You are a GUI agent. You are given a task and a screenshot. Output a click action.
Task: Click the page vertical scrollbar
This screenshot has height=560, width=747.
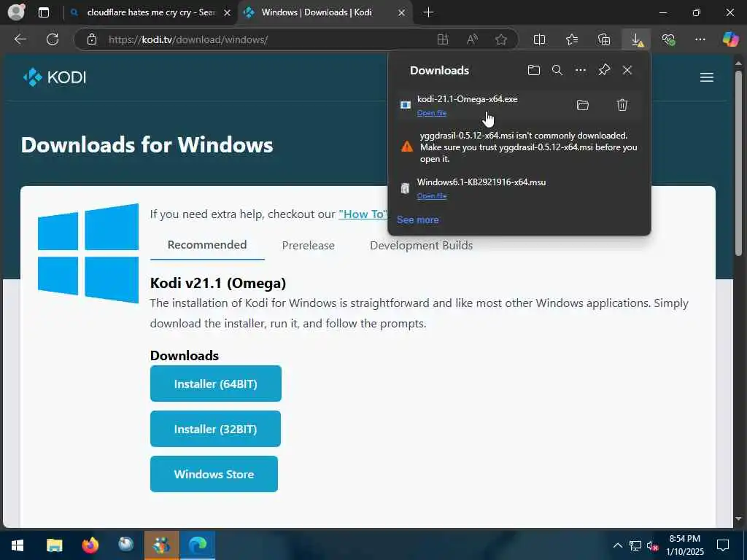tap(738, 163)
